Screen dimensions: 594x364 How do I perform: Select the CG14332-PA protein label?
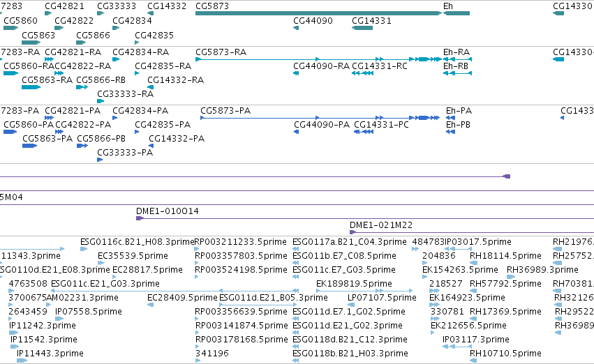tap(177, 139)
